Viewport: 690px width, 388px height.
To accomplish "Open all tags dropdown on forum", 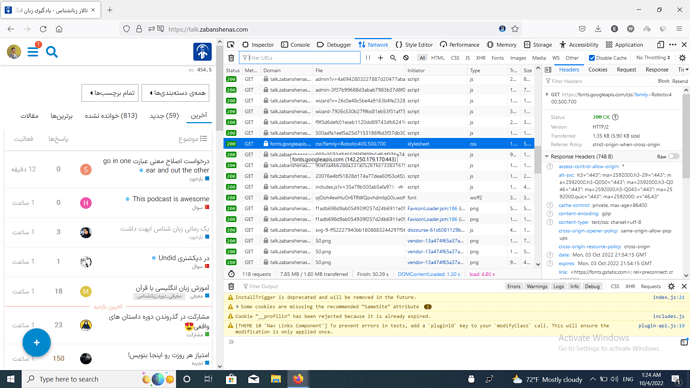I will [110, 93].
